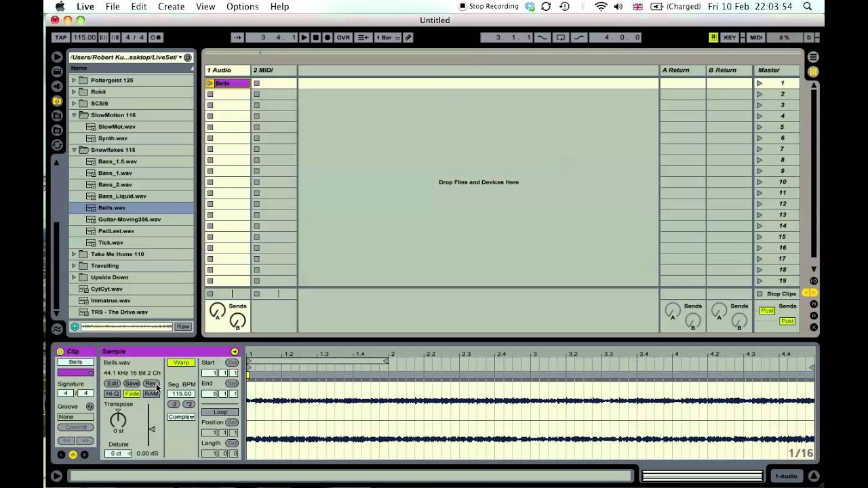Toggle the Hi-Q switch
The image size is (868, 488).
click(112, 394)
